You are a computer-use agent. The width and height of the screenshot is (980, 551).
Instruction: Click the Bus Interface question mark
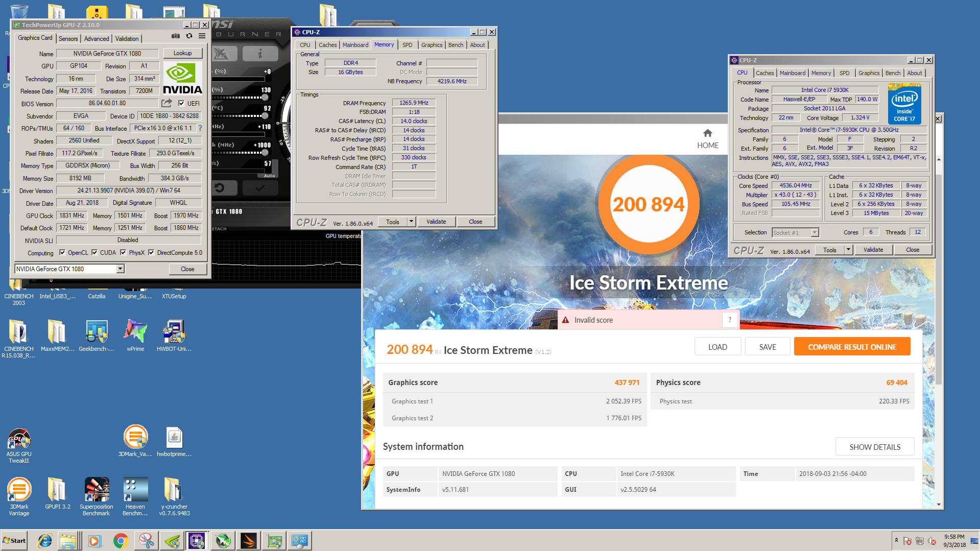coord(200,128)
